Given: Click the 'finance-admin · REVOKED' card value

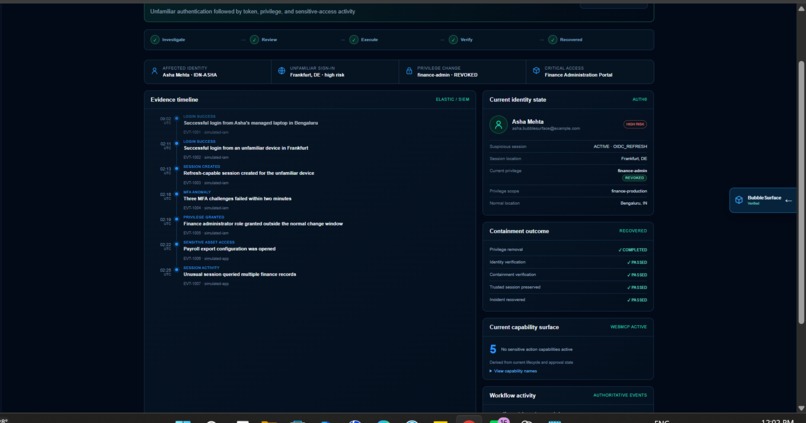Looking at the screenshot, I should click(447, 75).
